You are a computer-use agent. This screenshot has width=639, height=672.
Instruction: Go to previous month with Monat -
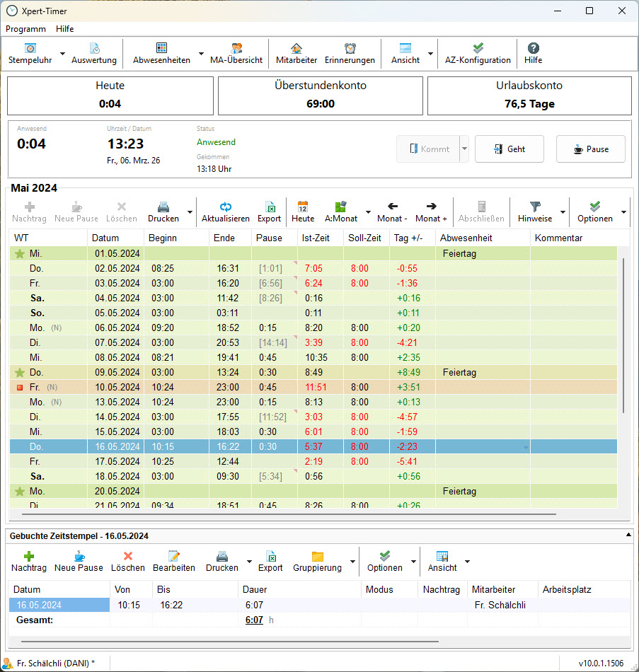click(x=393, y=212)
